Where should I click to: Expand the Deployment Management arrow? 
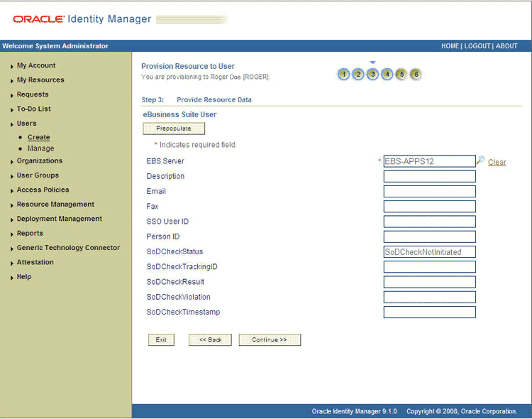point(12,220)
